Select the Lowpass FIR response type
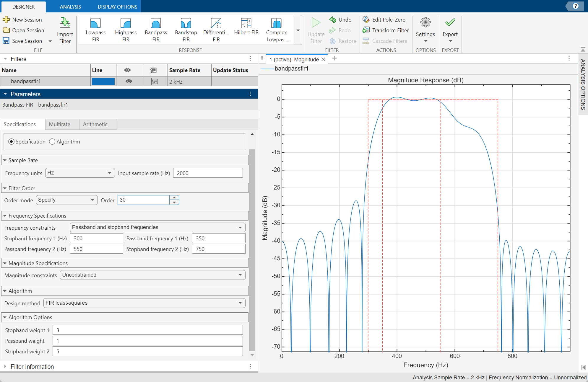Viewport: 588px width, 382px height. [x=95, y=29]
